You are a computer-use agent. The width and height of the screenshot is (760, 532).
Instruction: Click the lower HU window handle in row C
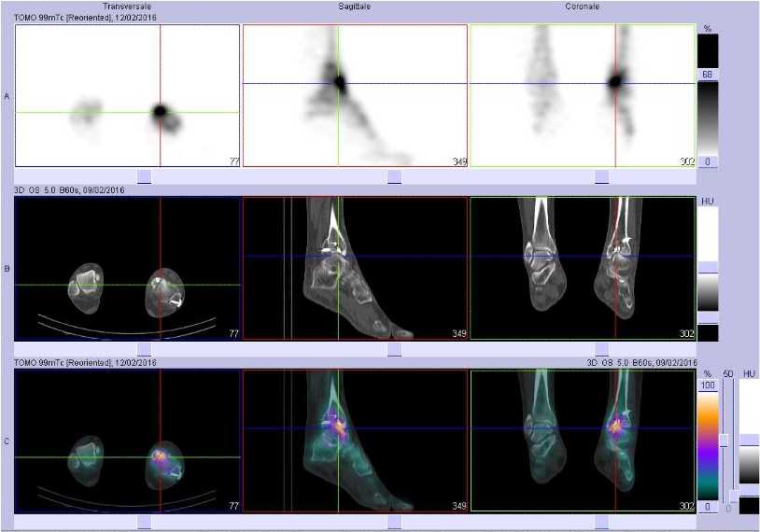point(750,489)
